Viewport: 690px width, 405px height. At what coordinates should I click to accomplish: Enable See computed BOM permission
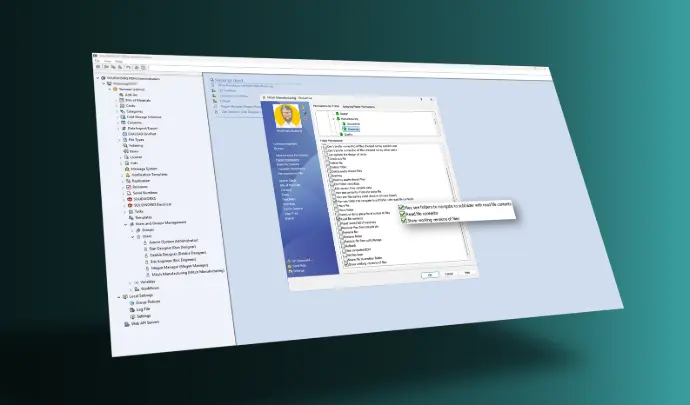(345, 250)
